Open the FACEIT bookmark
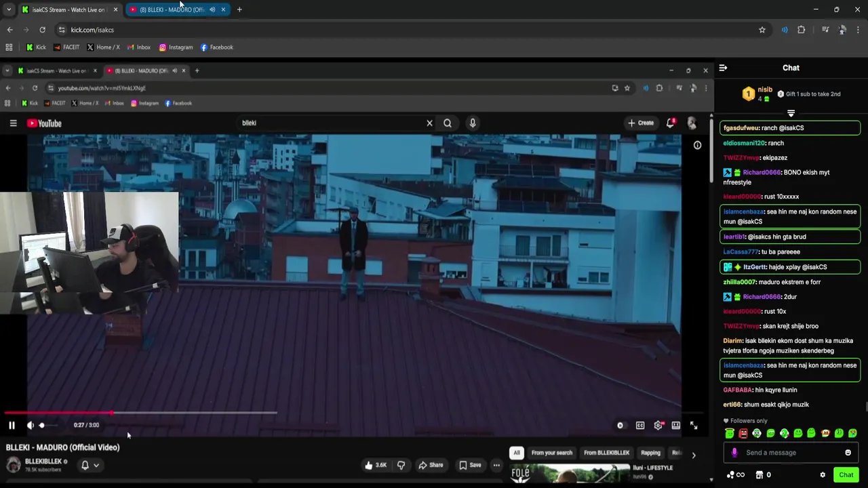The image size is (868, 488). pyautogui.click(x=66, y=47)
